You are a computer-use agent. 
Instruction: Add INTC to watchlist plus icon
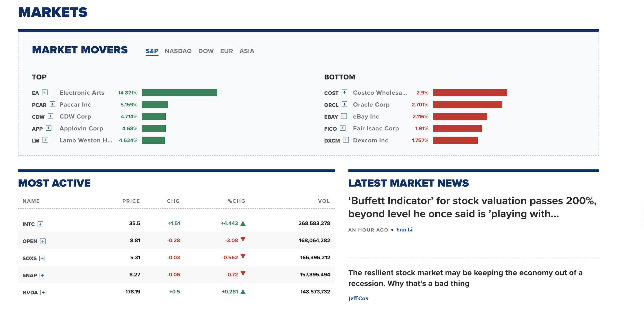tap(40, 224)
